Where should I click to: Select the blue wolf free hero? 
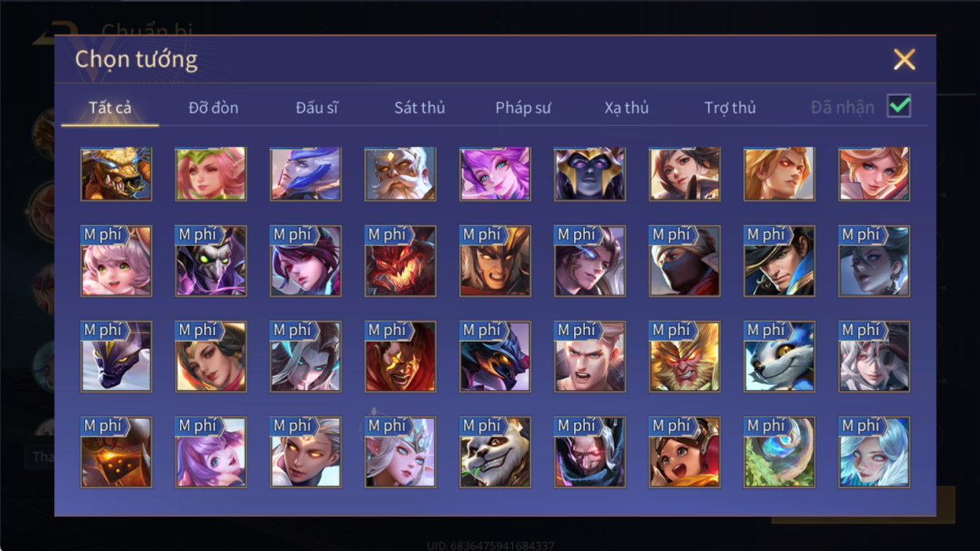[x=780, y=356]
